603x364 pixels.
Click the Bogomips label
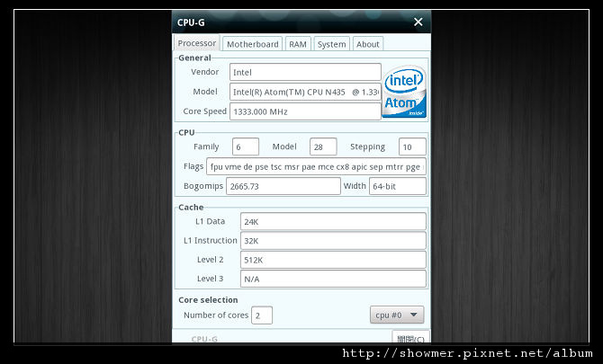click(203, 186)
